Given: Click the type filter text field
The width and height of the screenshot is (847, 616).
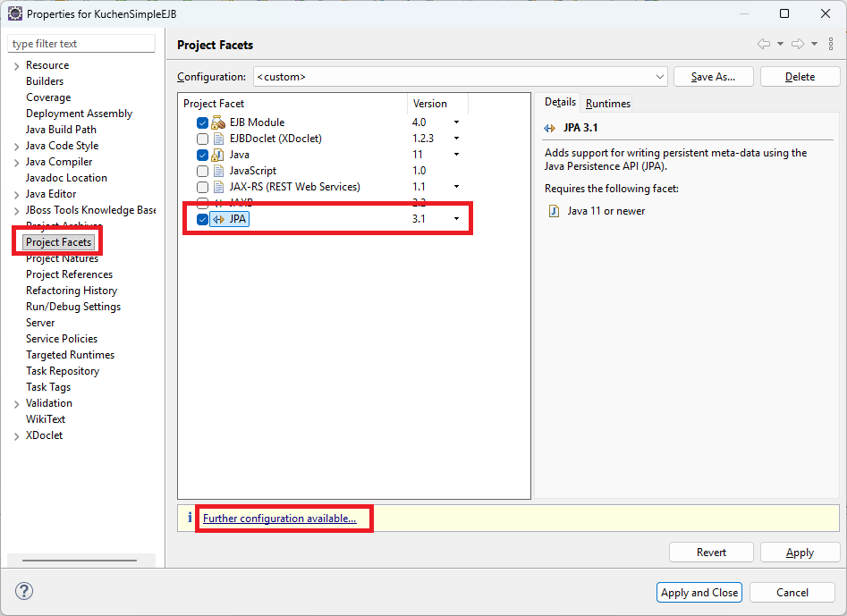Looking at the screenshot, I should (x=81, y=44).
